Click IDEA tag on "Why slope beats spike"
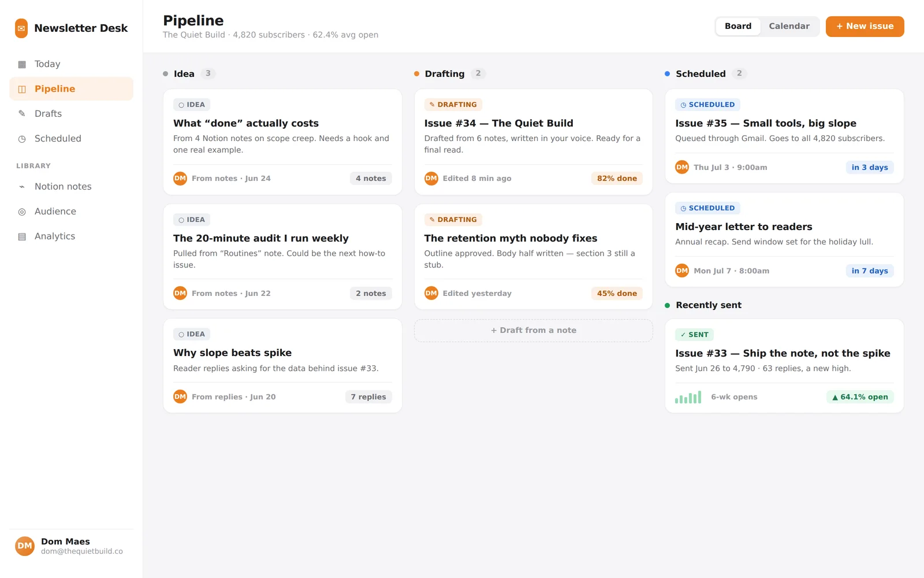The width and height of the screenshot is (924, 578). 192,334
